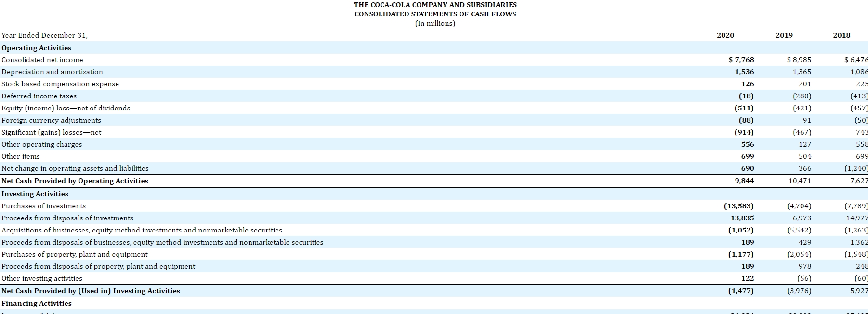Select the (280) deferred taxes value
This screenshot has height=314, width=868.
[x=802, y=96]
